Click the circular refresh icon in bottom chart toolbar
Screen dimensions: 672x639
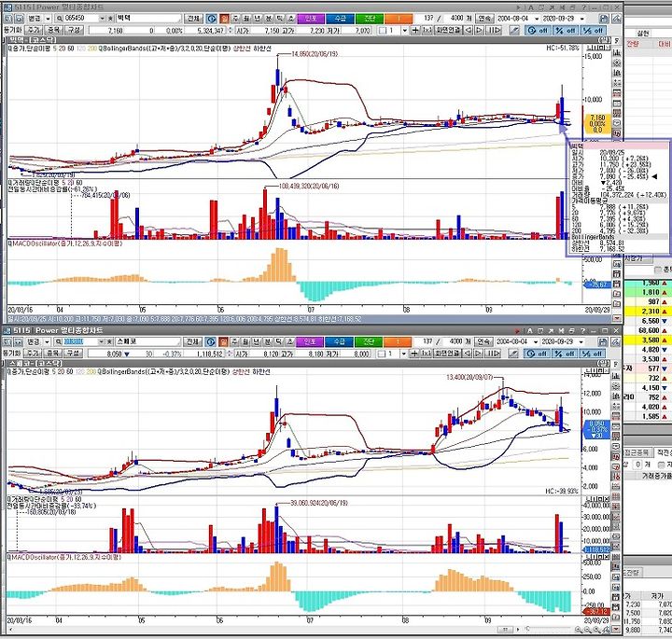tap(210, 341)
